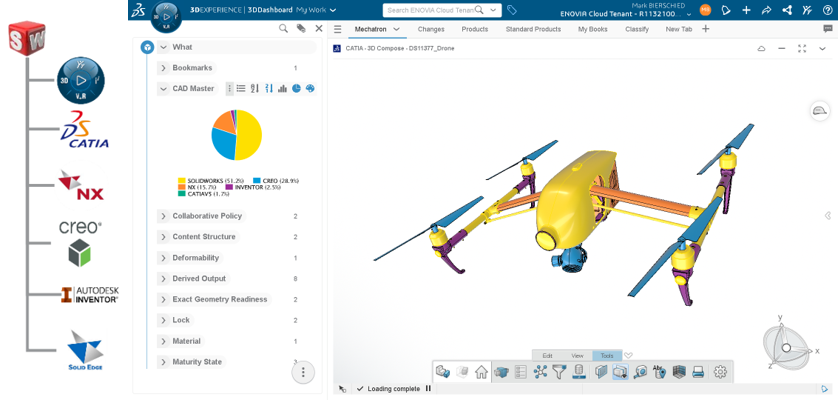Switch CAD Master to pie chart view

tap(297, 89)
